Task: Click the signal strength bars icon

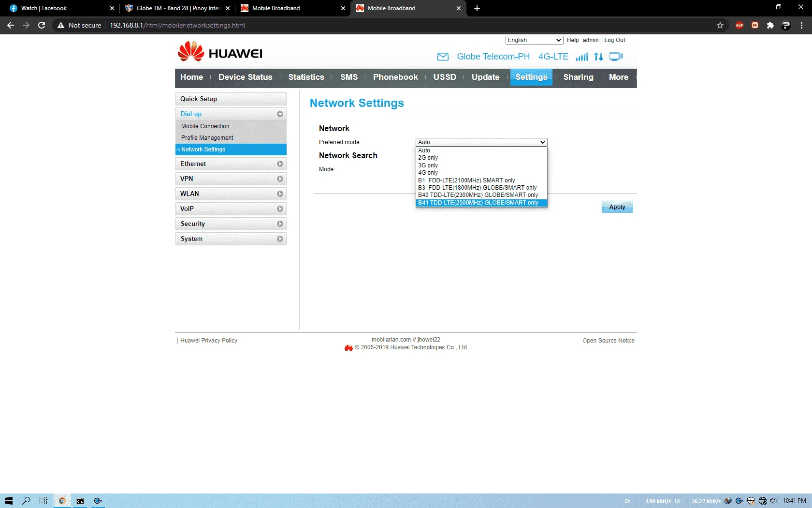Action: [582, 57]
